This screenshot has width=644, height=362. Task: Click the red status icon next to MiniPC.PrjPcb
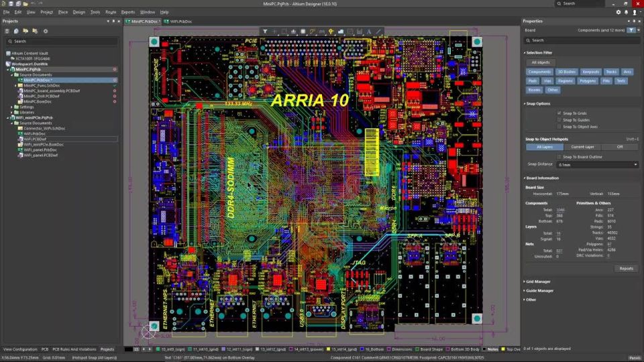(x=115, y=69)
